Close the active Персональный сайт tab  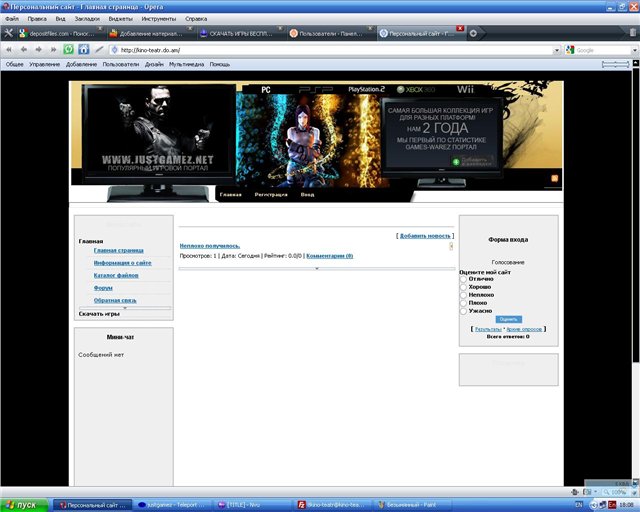tap(460, 28)
